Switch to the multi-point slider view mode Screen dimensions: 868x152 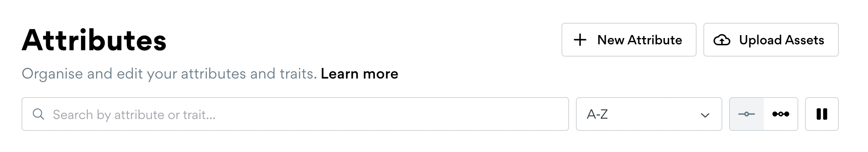click(781, 114)
